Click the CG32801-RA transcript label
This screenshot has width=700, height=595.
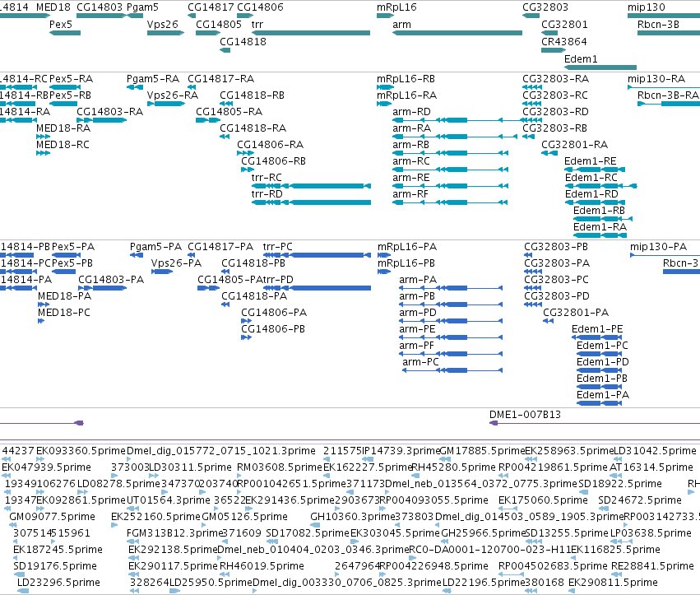tap(574, 145)
